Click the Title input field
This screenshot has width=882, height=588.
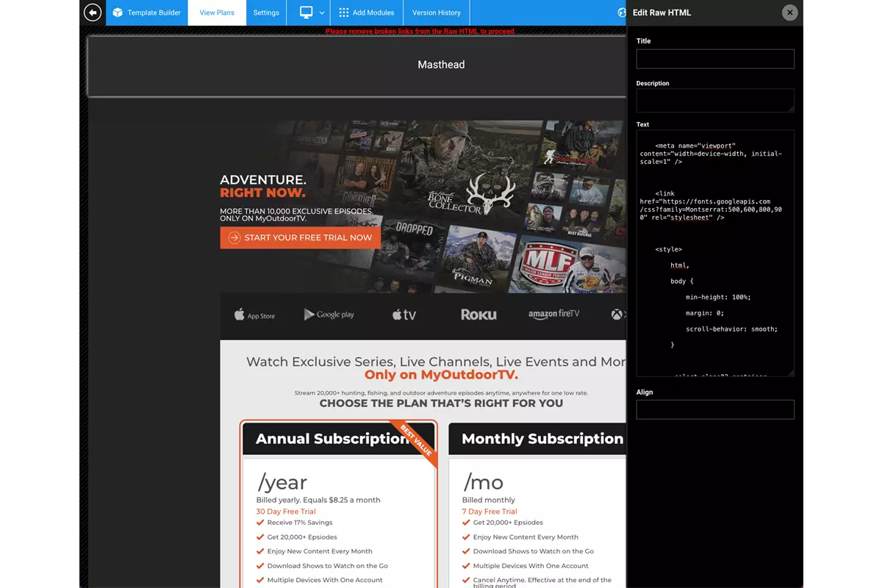pos(715,59)
